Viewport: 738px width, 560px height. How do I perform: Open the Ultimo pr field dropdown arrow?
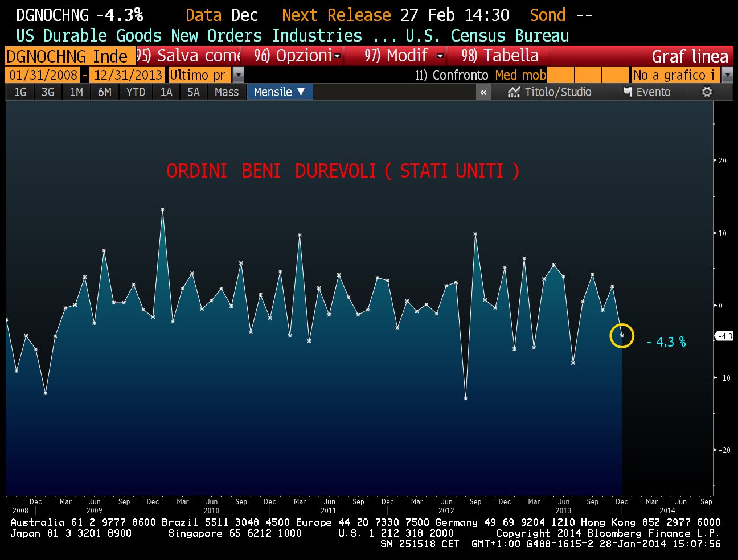[x=239, y=75]
